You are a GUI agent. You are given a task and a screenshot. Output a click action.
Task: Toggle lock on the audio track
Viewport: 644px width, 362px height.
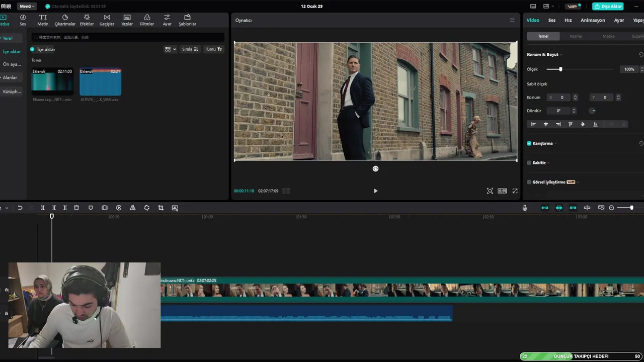click(x=7, y=313)
